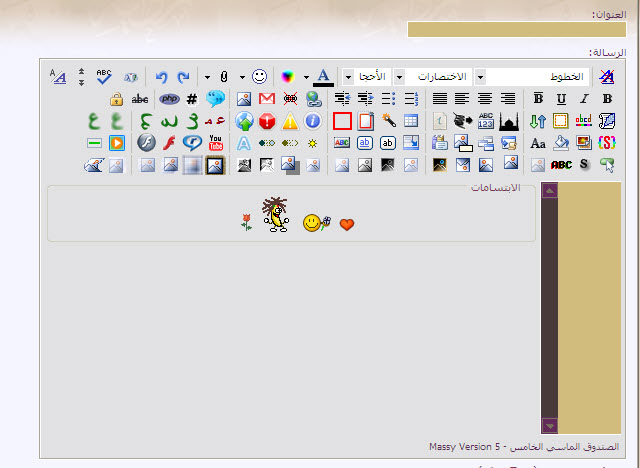The image size is (640, 468).
Task: Click the Undo arrow icon
Action: click(x=161, y=77)
